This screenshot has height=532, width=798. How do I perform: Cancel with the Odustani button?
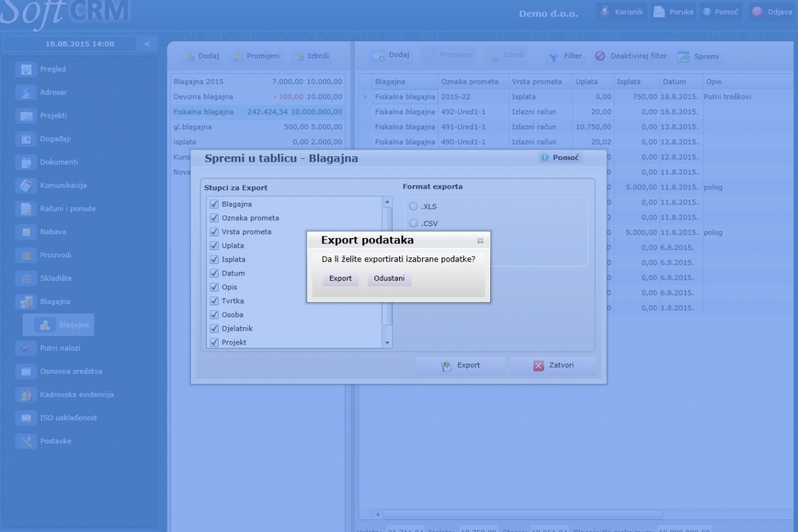tap(389, 279)
